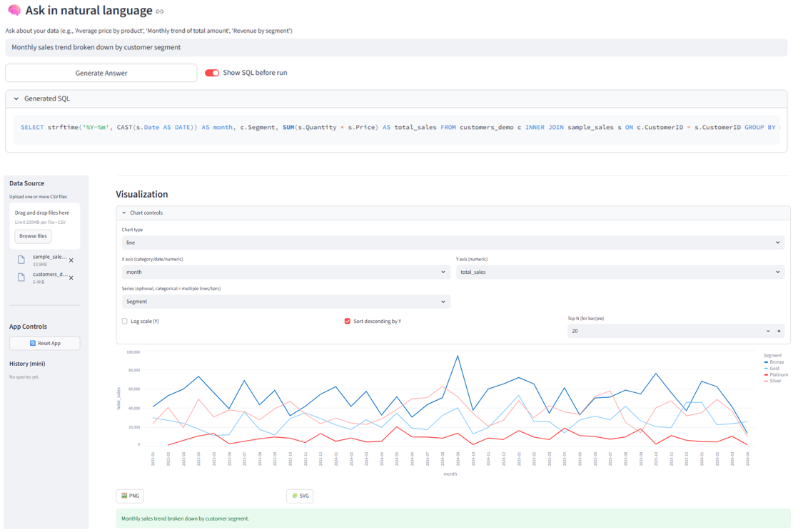
Task: Click the 'total_sales' y-axis title on the chart
Action: (118, 399)
